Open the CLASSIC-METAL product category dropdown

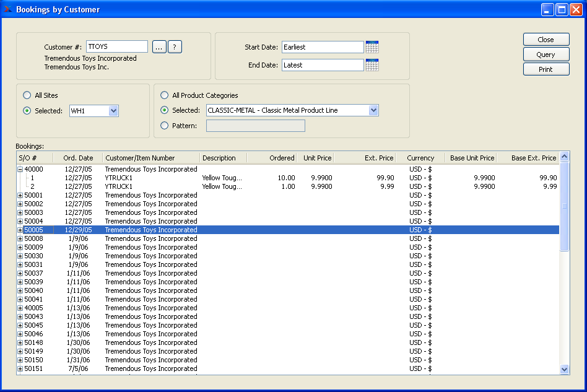click(x=373, y=110)
